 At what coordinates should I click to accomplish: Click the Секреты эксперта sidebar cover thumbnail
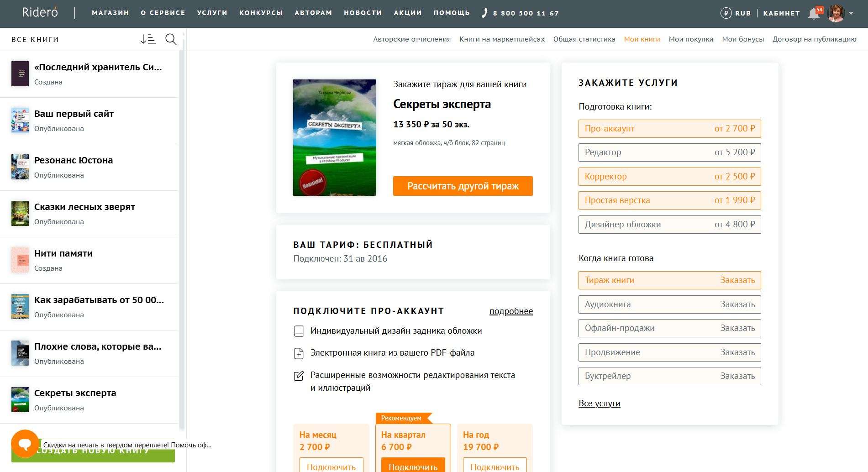[x=20, y=399]
